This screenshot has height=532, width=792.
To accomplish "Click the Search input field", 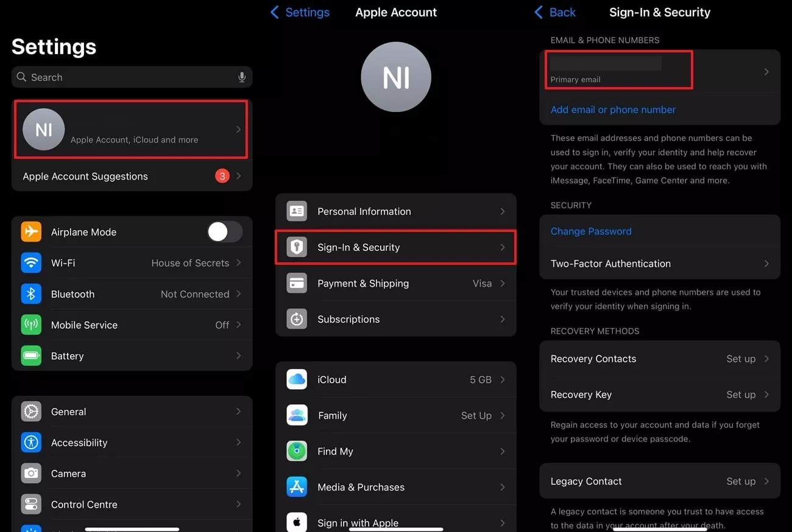I will point(128,77).
